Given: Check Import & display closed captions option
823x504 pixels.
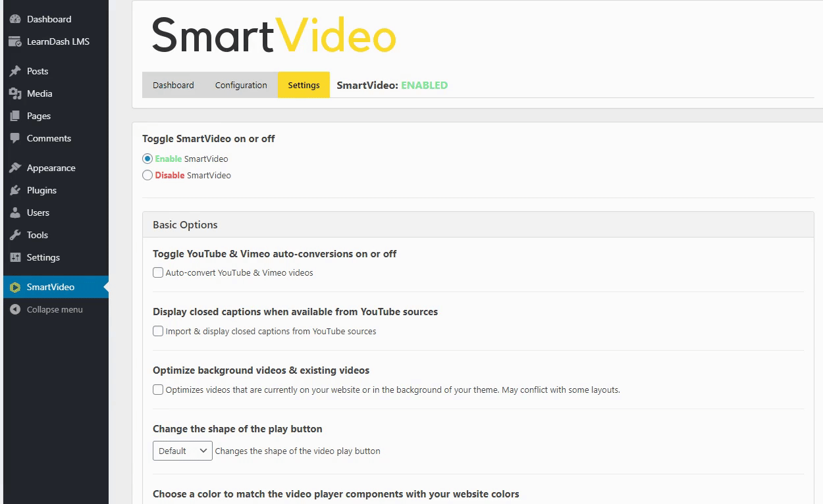Looking at the screenshot, I should 158,331.
